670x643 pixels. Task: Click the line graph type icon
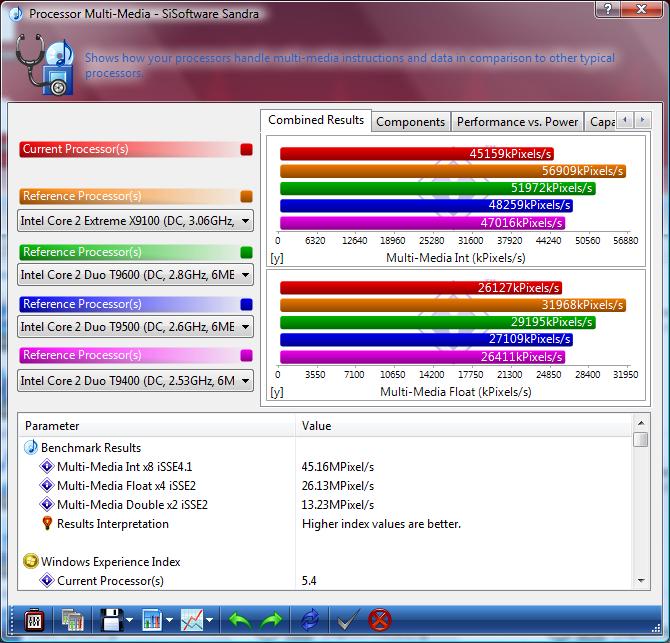point(192,620)
